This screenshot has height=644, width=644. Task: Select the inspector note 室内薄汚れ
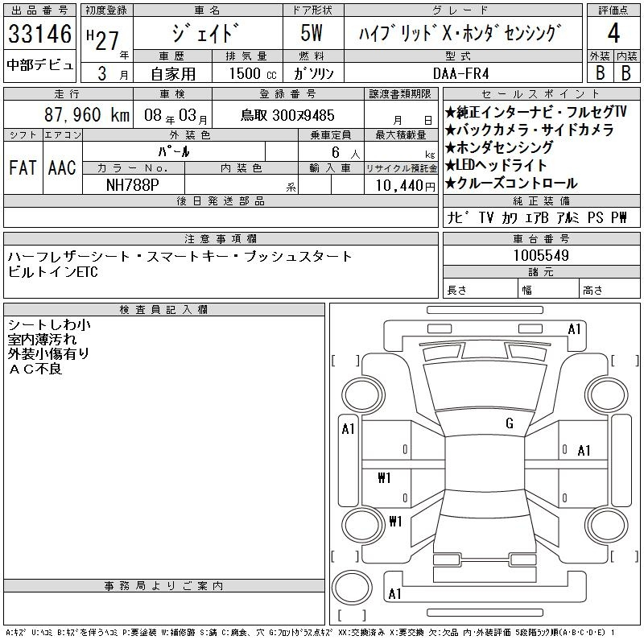(42, 339)
